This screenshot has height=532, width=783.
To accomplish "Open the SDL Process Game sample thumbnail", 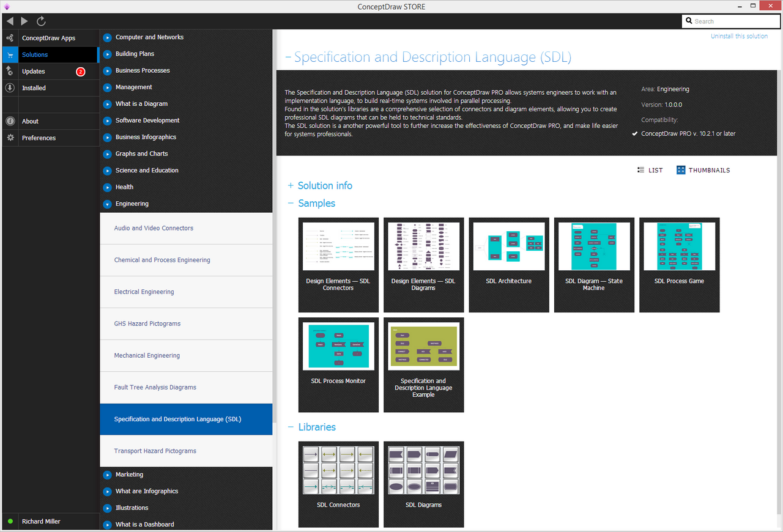I will [679, 265].
